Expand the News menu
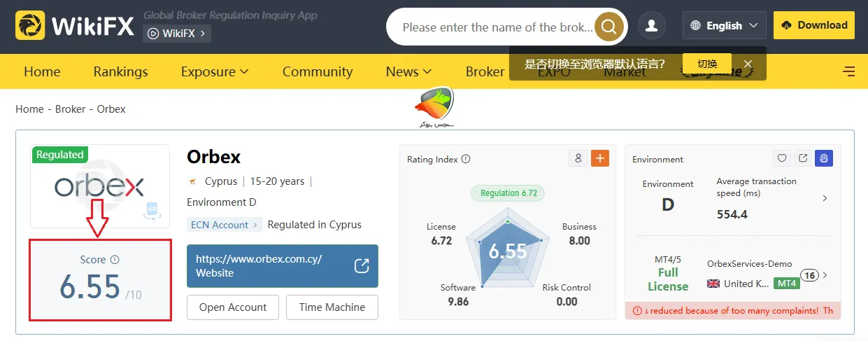This screenshot has height=341, width=868. (x=408, y=71)
